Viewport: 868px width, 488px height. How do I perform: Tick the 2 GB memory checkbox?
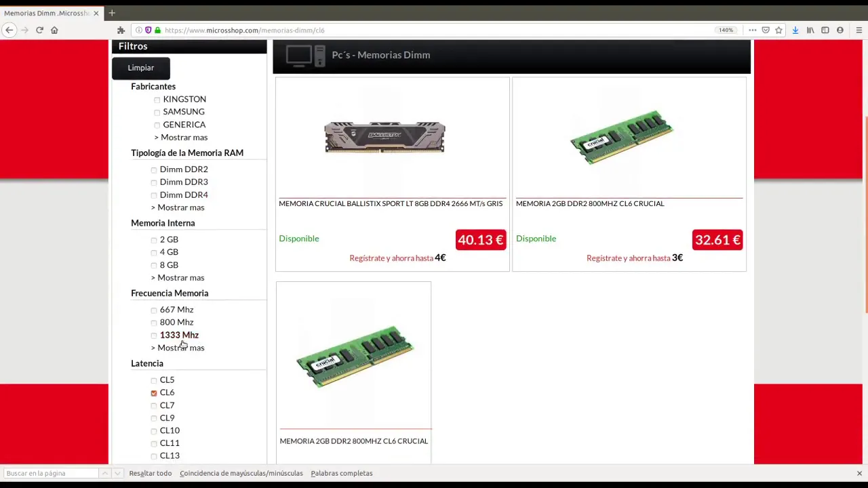[x=154, y=240]
